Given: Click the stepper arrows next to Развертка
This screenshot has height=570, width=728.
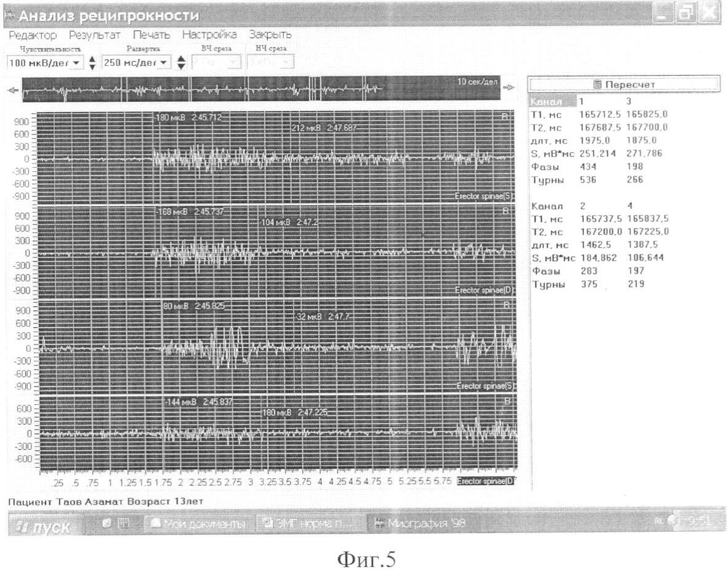Looking at the screenshot, I should pos(181,62).
